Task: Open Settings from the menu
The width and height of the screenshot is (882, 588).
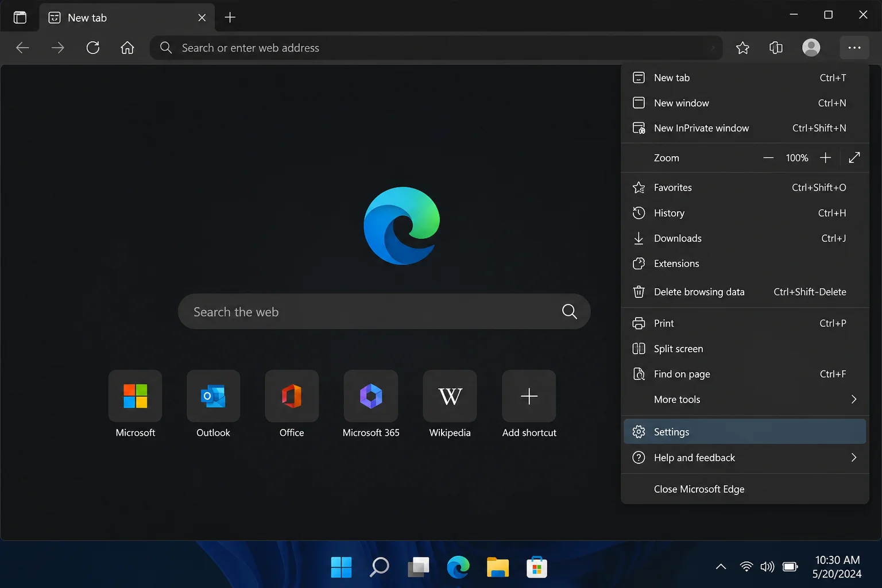Action: tap(745, 432)
